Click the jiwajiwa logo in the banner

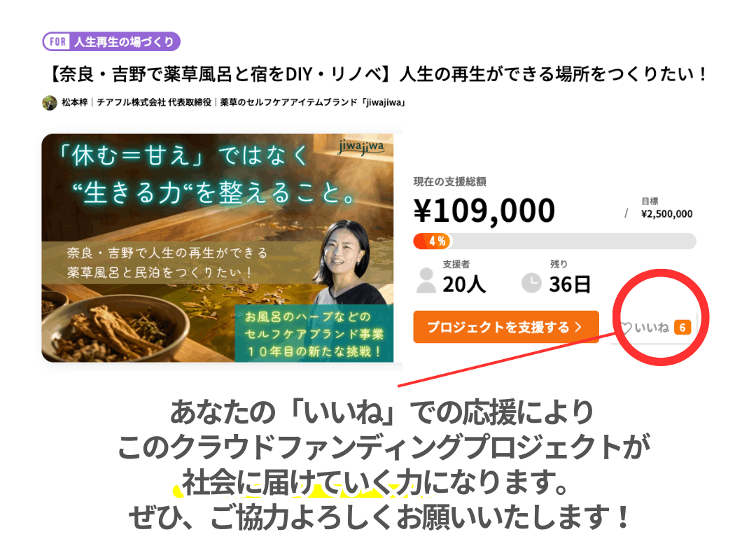point(361,146)
